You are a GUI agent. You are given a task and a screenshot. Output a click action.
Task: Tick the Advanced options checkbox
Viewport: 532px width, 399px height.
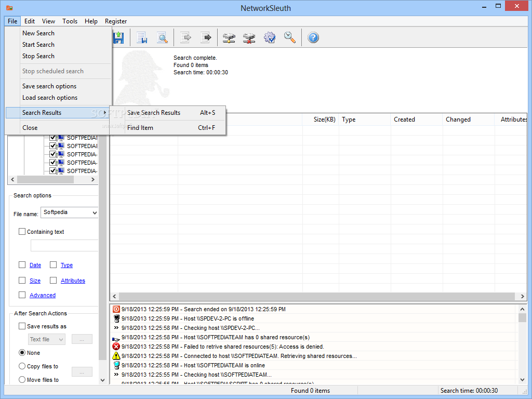[22, 295]
